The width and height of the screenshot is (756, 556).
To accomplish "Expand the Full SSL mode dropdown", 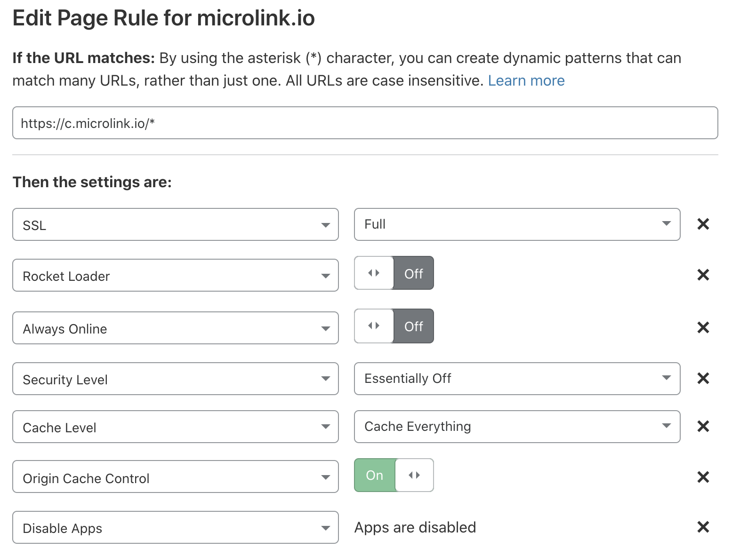I will pyautogui.click(x=516, y=224).
